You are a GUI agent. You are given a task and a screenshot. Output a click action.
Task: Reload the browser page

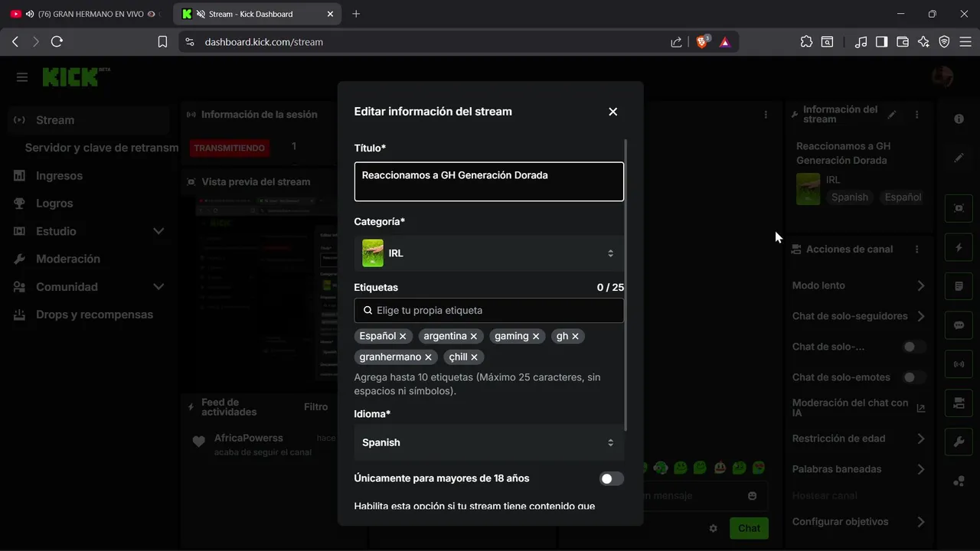tap(57, 42)
